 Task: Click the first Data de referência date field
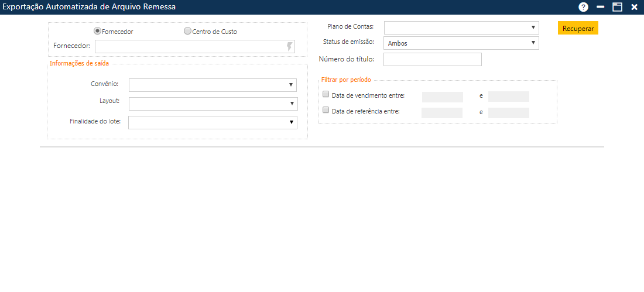click(442, 113)
